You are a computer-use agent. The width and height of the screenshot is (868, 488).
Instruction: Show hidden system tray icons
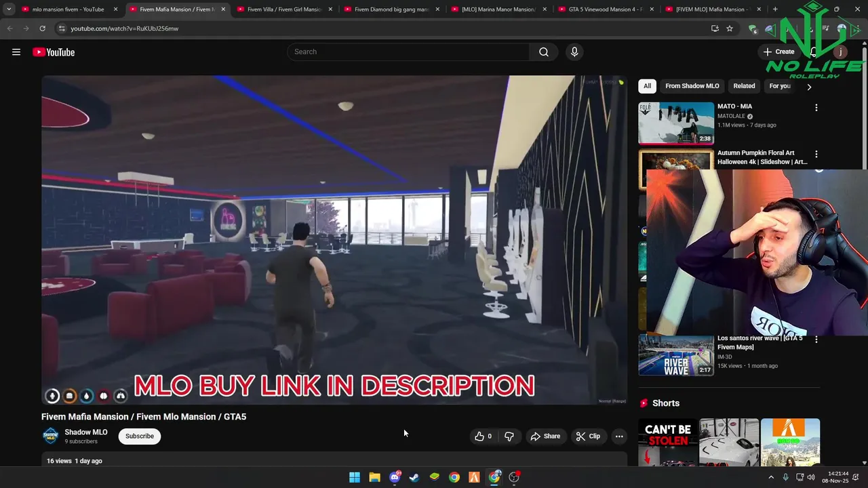click(771, 477)
